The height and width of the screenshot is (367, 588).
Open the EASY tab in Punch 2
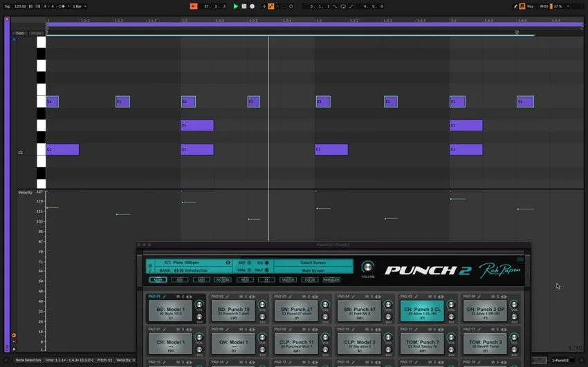coord(201,280)
